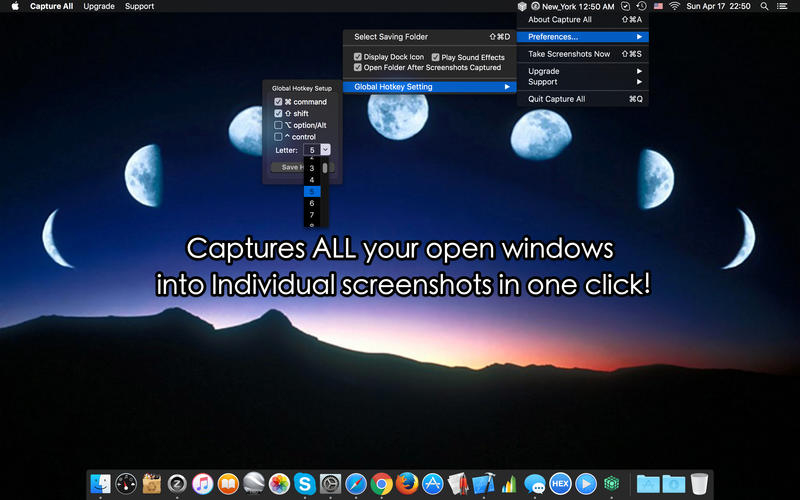Screen dimensions: 800x500
Task: Open the Photos app in the dock
Action: 279,484
